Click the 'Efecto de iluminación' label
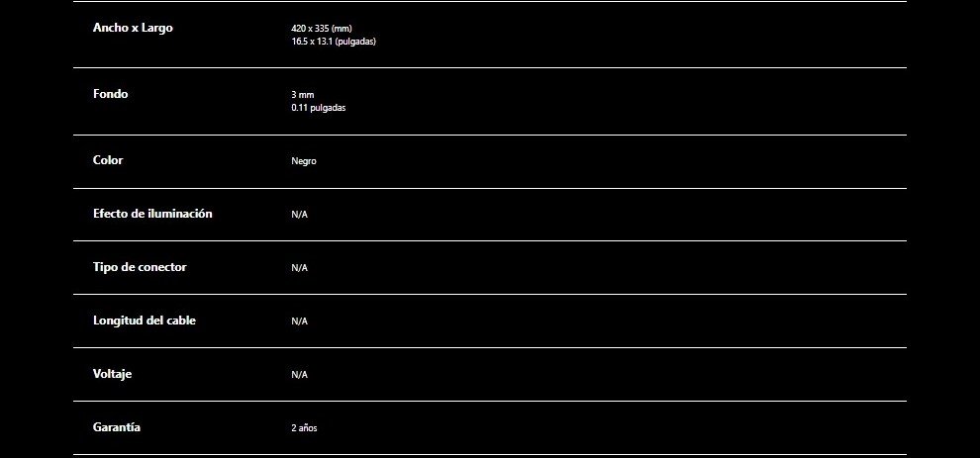Screen dimensions: 980x458 tap(152, 214)
